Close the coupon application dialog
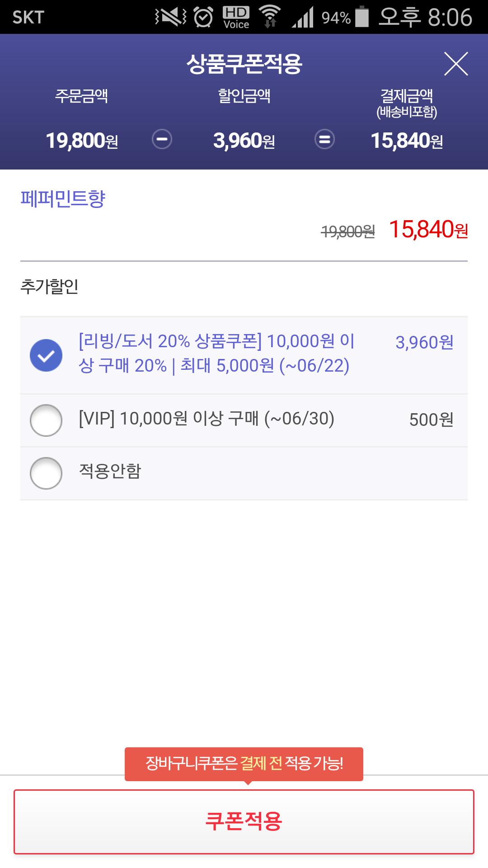The height and width of the screenshot is (868, 488). pyautogui.click(x=455, y=64)
